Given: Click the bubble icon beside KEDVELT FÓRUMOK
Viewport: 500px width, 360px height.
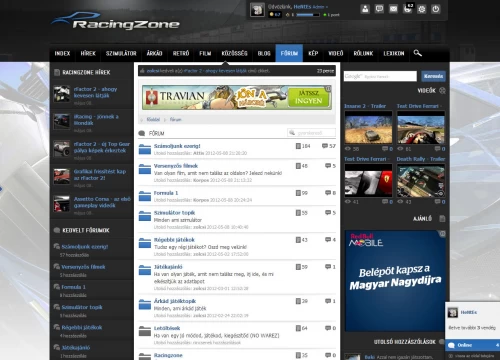Looking at the screenshot, I should coord(57,230).
